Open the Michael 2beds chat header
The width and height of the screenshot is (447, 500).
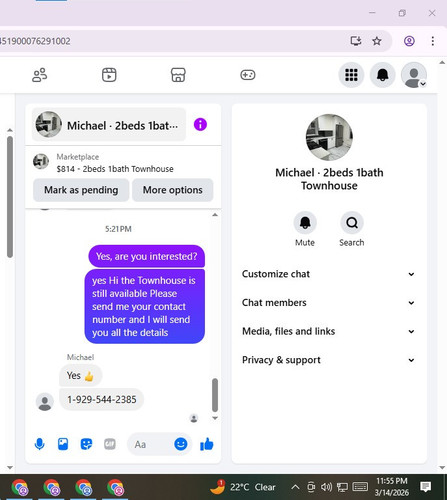pyautogui.click(x=109, y=125)
